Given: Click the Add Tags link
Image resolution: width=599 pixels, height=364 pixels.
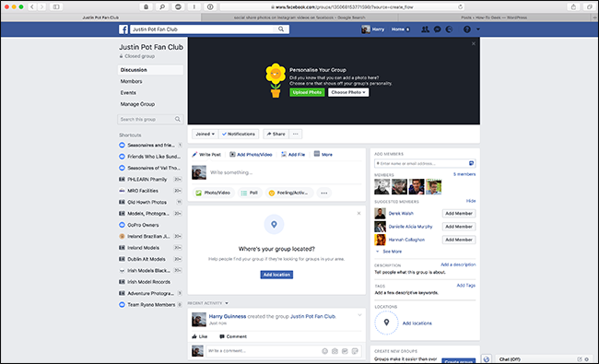Looking at the screenshot, I should tap(466, 286).
